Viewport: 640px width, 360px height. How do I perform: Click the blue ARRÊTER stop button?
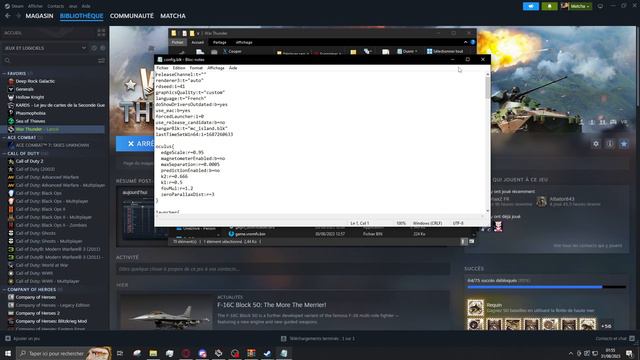[135, 144]
